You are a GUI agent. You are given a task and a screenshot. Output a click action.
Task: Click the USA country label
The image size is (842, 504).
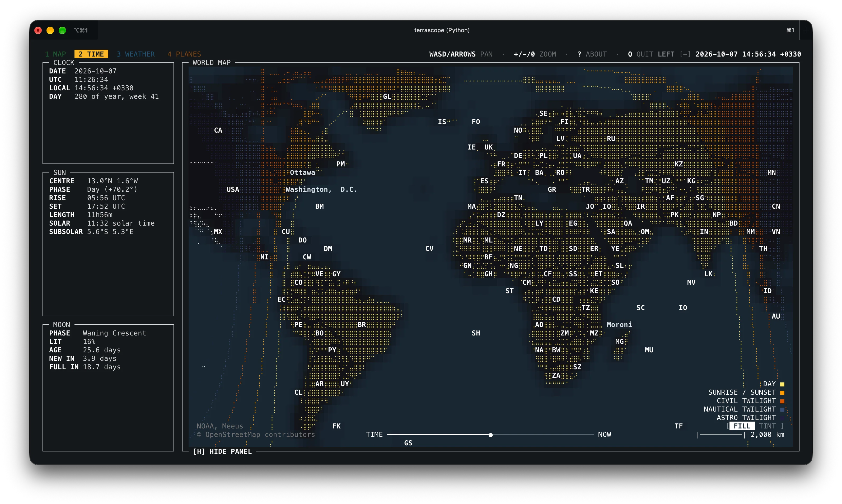tap(233, 189)
